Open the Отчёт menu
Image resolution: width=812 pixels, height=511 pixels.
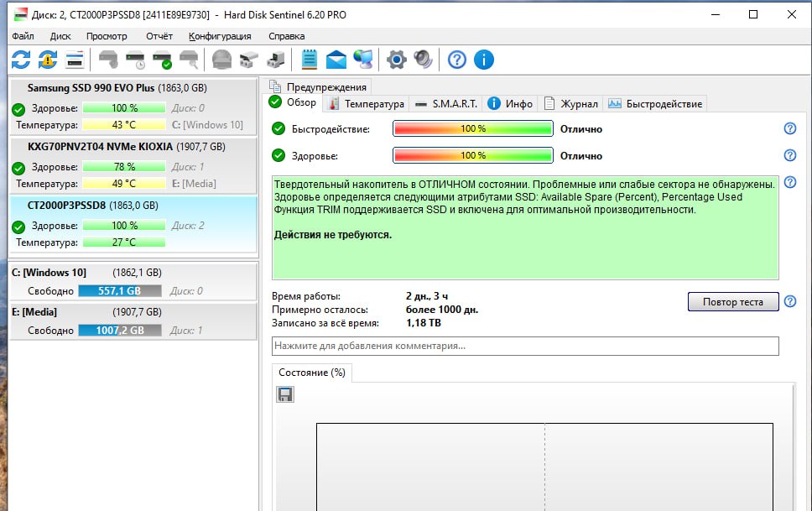pyautogui.click(x=159, y=36)
